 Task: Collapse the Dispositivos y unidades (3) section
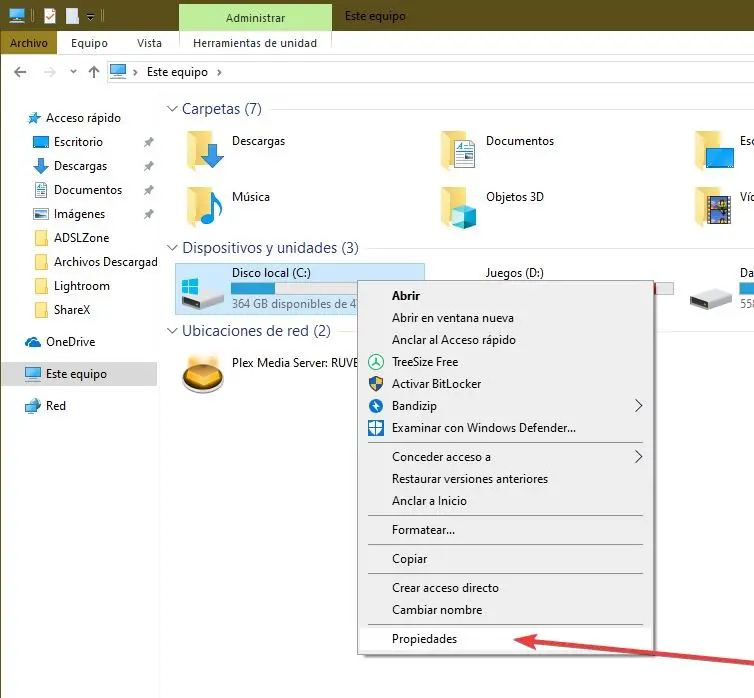[172, 248]
